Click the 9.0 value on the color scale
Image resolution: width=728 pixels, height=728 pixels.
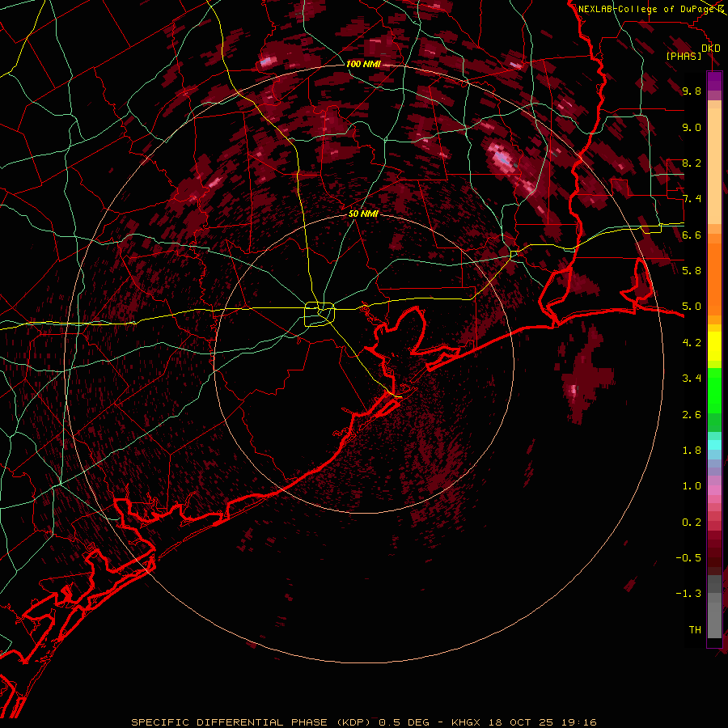point(692,128)
